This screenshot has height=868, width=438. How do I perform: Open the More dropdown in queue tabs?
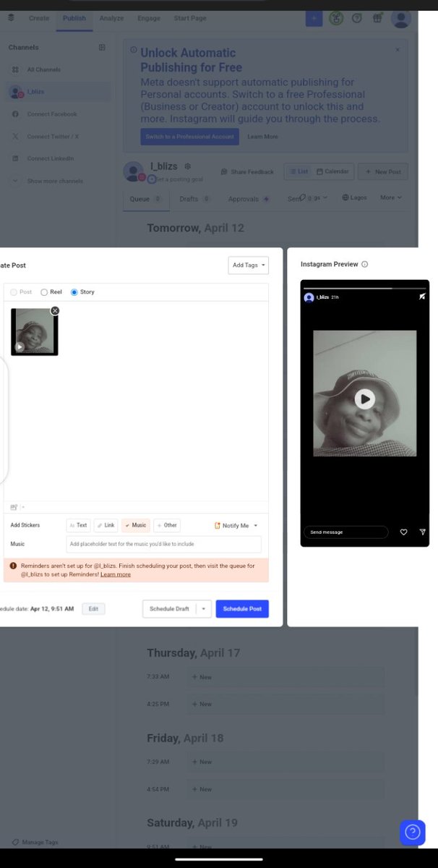tap(391, 197)
